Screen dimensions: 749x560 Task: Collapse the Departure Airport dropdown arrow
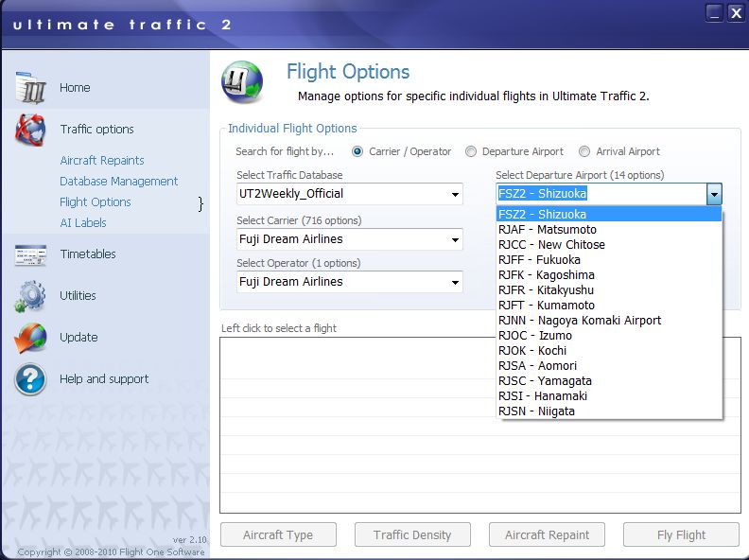[714, 194]
